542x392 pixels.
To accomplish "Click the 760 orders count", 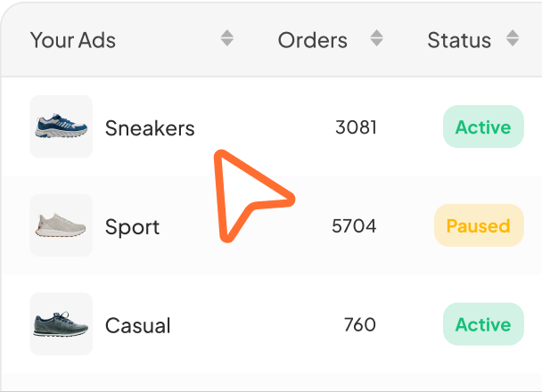I will click(360, 325).
